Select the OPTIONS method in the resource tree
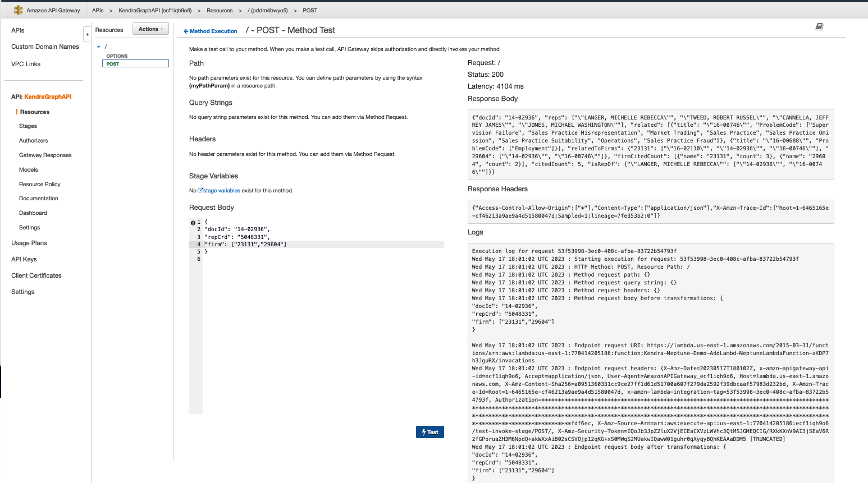The width and height of the screenshot is (868, 483). (117, 56)
